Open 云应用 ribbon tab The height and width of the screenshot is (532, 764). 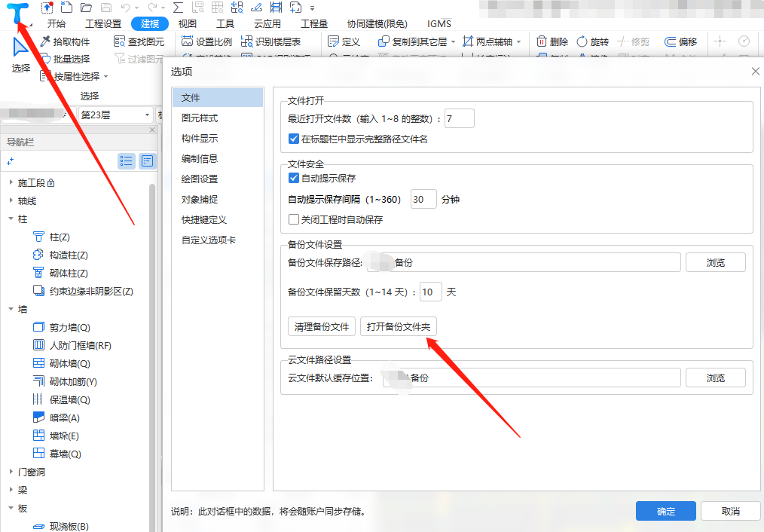tap(267, 23)
